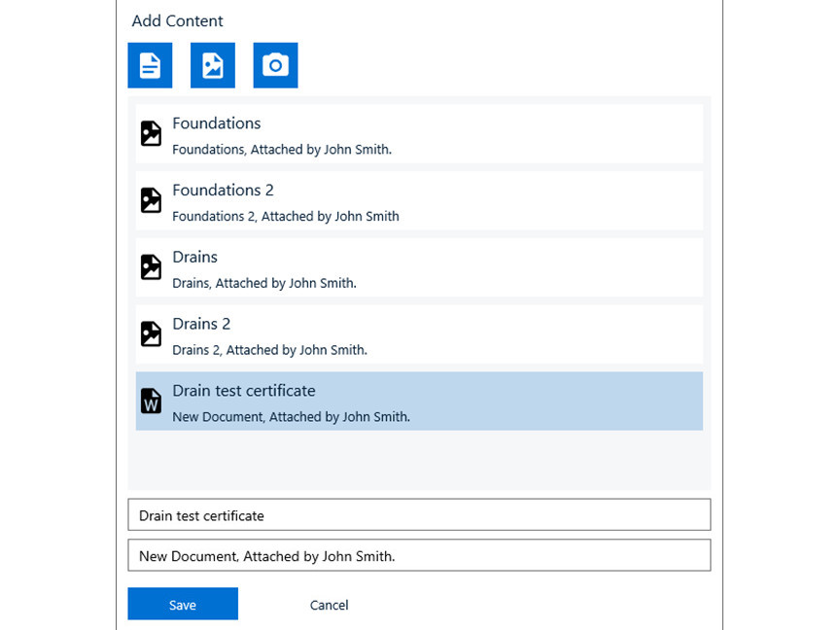Click the camera capture icon button

275,65
